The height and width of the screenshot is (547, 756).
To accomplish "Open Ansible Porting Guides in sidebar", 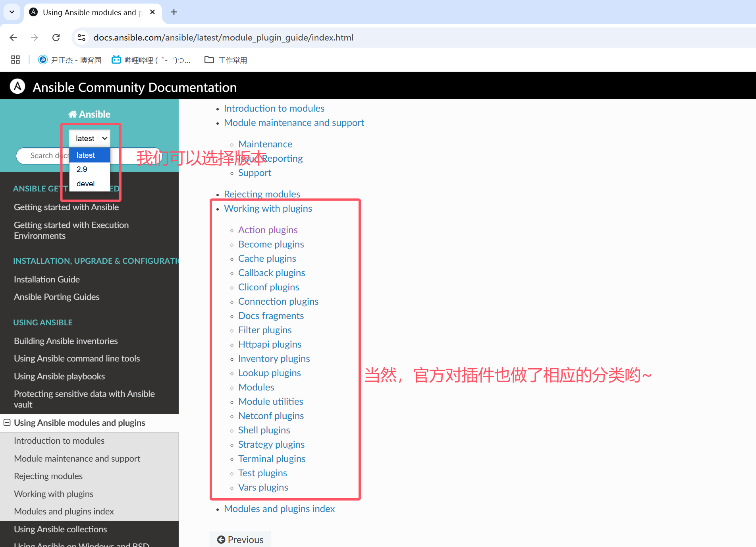I will coord(57,297).
